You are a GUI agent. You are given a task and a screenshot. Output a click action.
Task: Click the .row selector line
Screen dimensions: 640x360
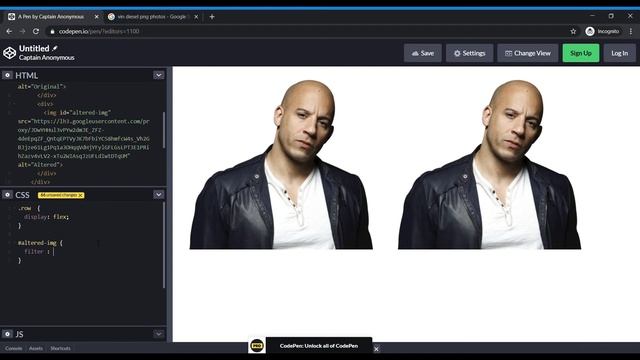pyautogui.click(x=29, y=208)
